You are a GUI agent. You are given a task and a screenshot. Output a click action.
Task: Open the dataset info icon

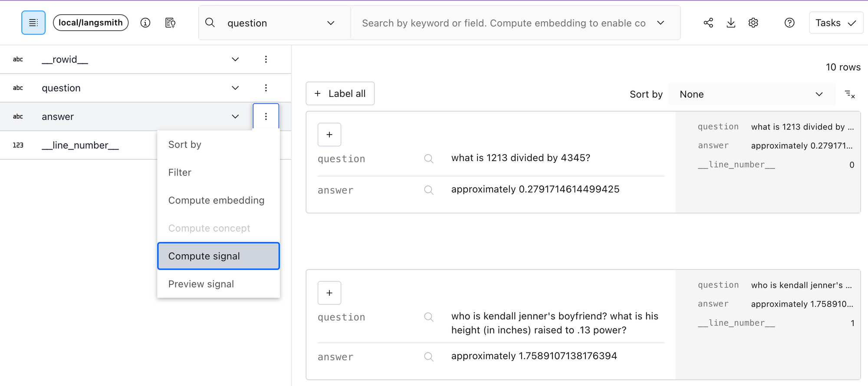tap(145, 23)
